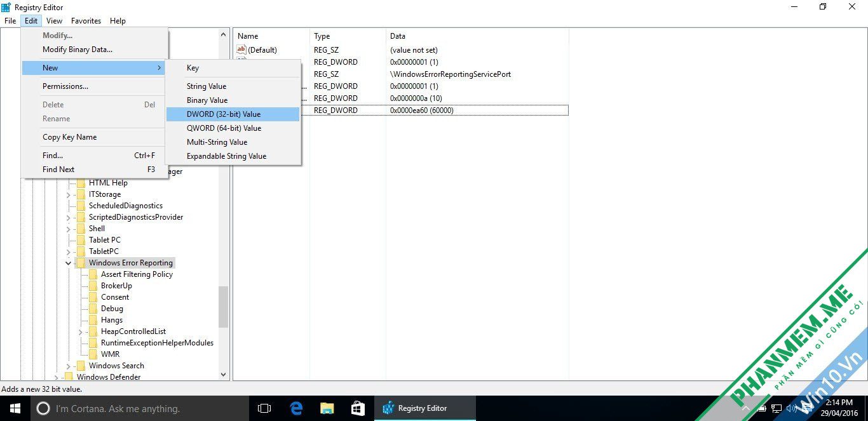Screen dimensions: 868x421
Task: Click the (Default) string value icon
Action: click(241, 50)
